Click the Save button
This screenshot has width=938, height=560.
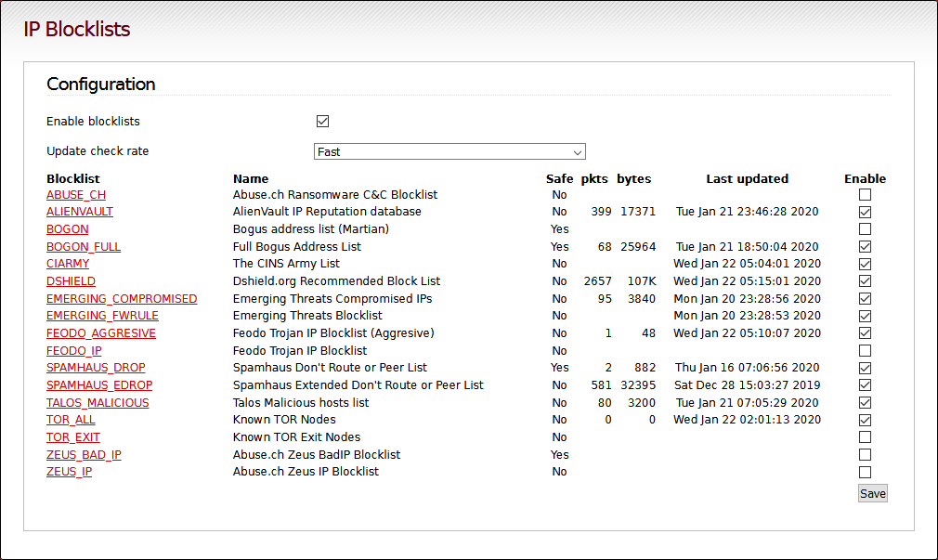[873, 493]
